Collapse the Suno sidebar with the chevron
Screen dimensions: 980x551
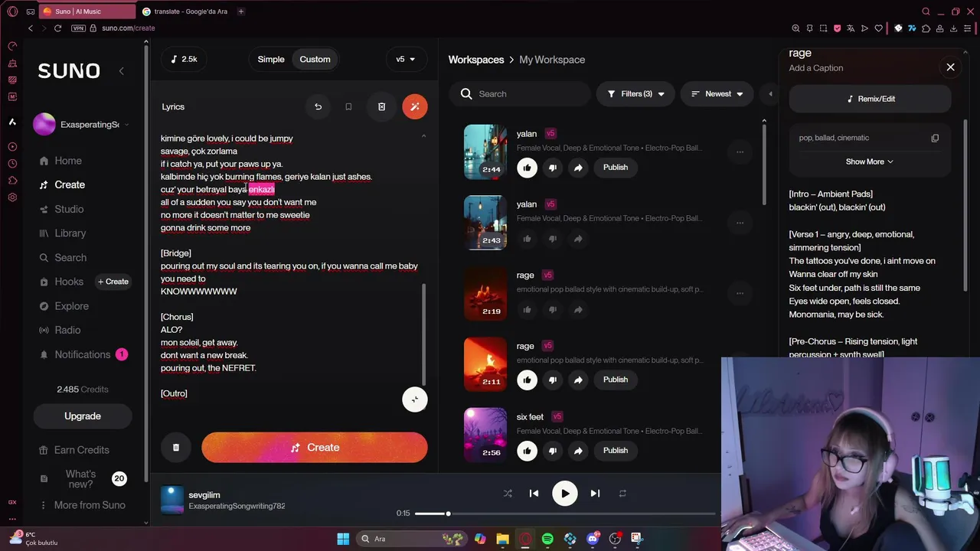[x=121, y=71]
